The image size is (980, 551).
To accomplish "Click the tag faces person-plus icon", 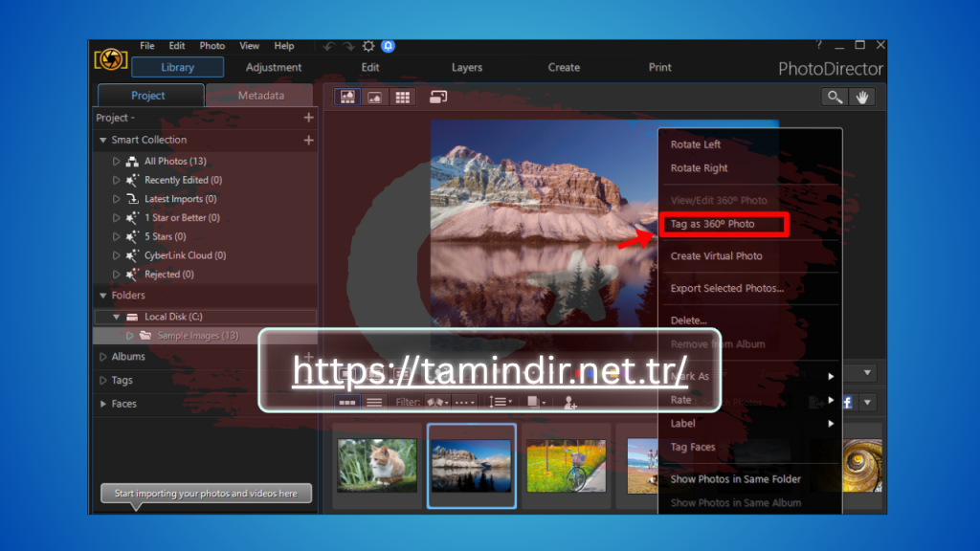I will coord(570,403).
